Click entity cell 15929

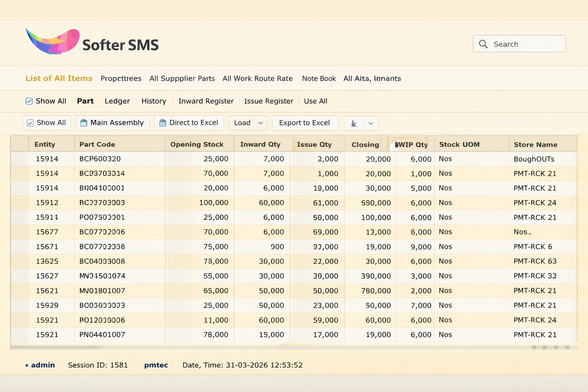[x=47, y=305]
